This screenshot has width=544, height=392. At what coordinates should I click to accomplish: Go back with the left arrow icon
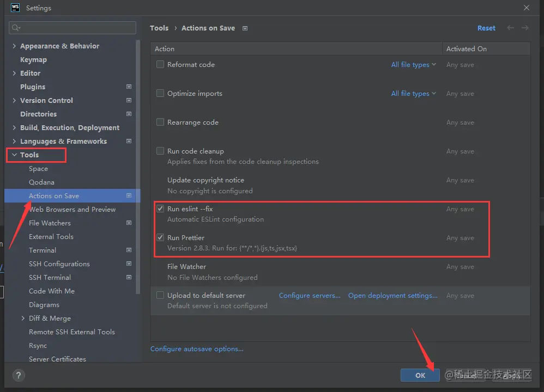click(x=510, y=28)
